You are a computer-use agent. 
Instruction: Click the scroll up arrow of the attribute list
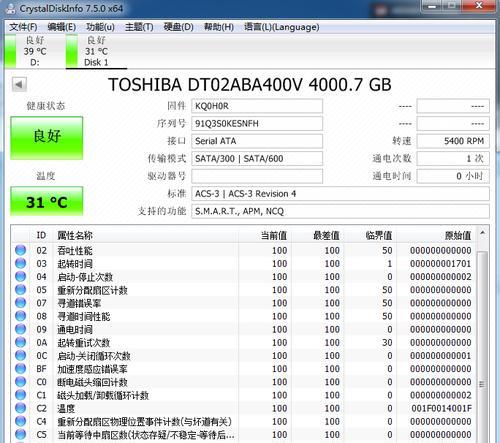[482, 233]
